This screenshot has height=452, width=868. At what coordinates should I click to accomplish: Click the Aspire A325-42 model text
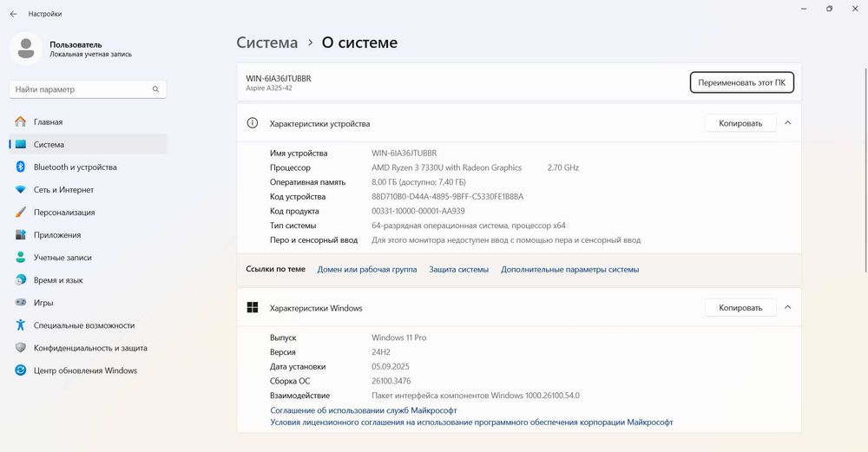(x=269, y=88)
